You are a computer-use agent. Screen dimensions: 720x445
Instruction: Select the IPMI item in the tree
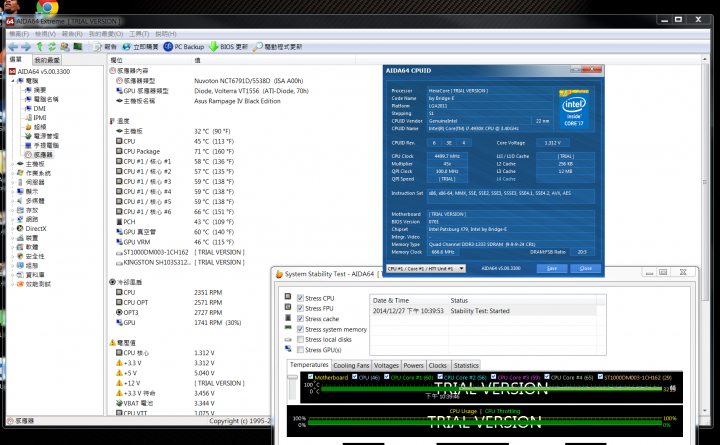[x=40, y=118]
